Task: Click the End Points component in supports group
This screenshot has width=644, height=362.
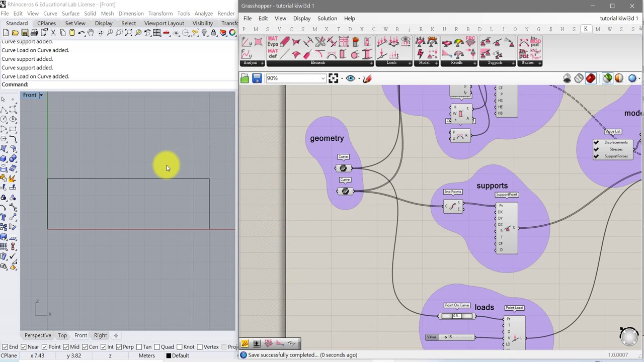Action: [453, 206]
